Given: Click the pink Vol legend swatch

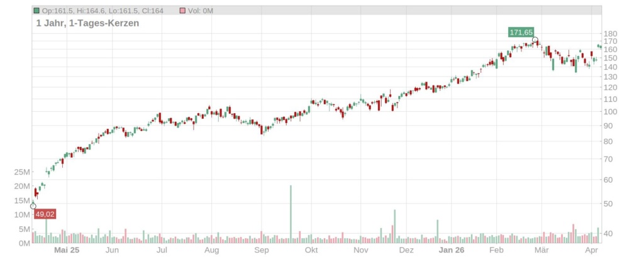Looking at the screenshot, I should [182, 11].
